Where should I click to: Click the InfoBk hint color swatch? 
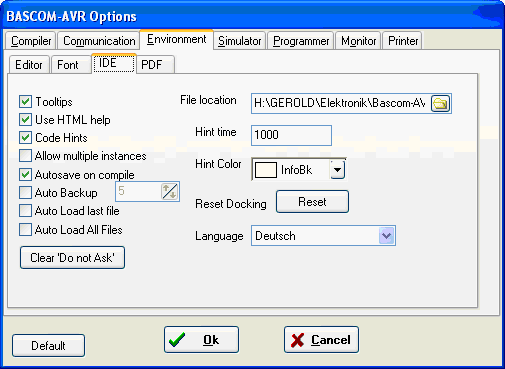(265, 170)
